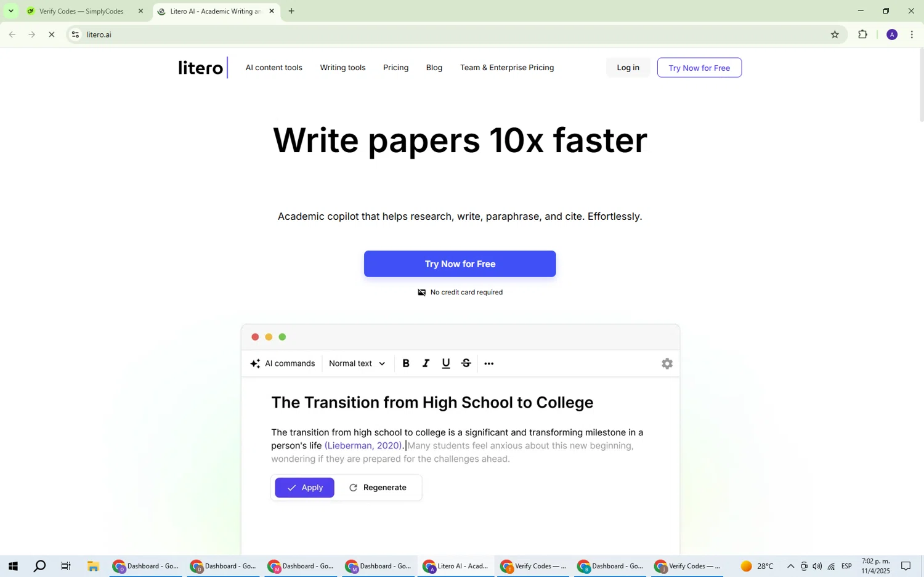Open File Explorer from the taskbar
Viewport: 924px width, 577px height.
(x=93, y=567)
